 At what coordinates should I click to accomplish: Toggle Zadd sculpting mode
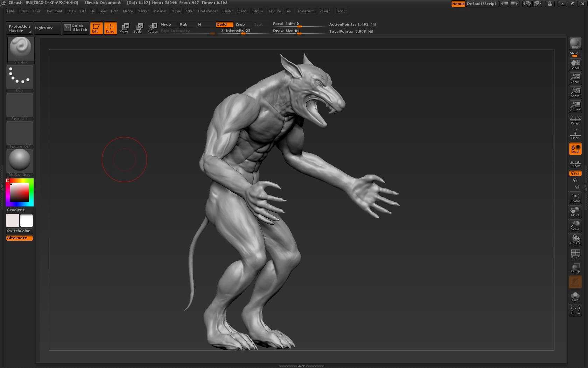coord(224,24)
